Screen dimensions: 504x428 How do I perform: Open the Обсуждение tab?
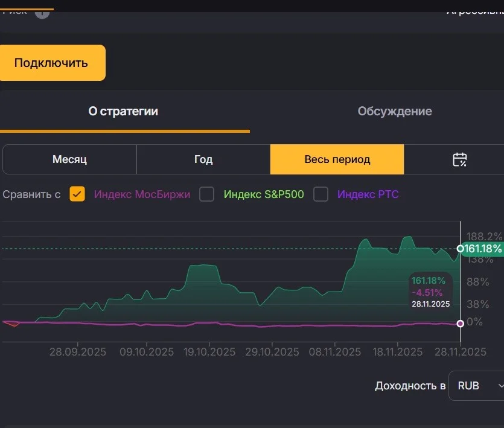(395, 111)
